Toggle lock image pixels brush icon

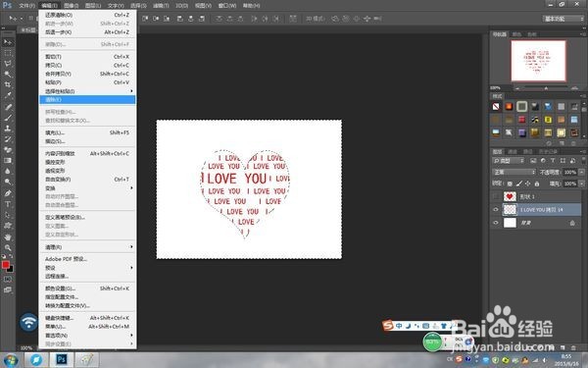(519, 184)
